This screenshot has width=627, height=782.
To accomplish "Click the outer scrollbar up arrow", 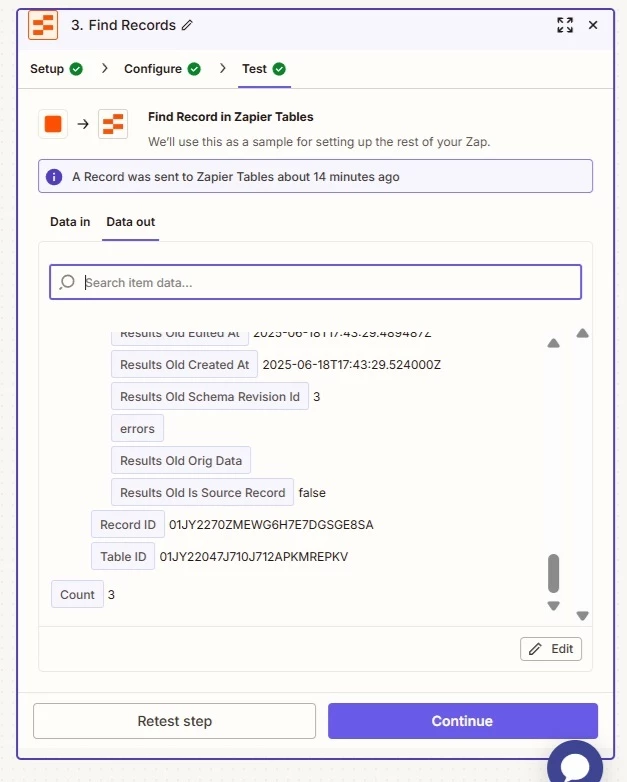I will [x=582, y=333].
